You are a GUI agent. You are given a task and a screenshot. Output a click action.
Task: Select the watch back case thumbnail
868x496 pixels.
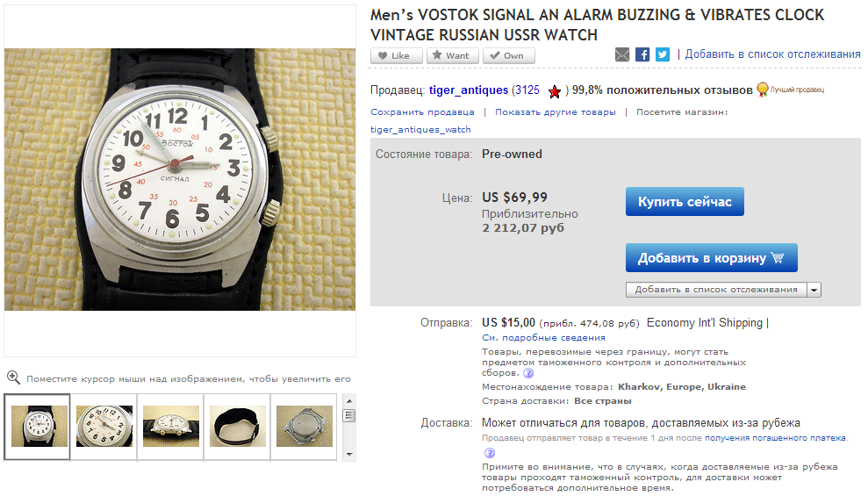tap(304, 427)
